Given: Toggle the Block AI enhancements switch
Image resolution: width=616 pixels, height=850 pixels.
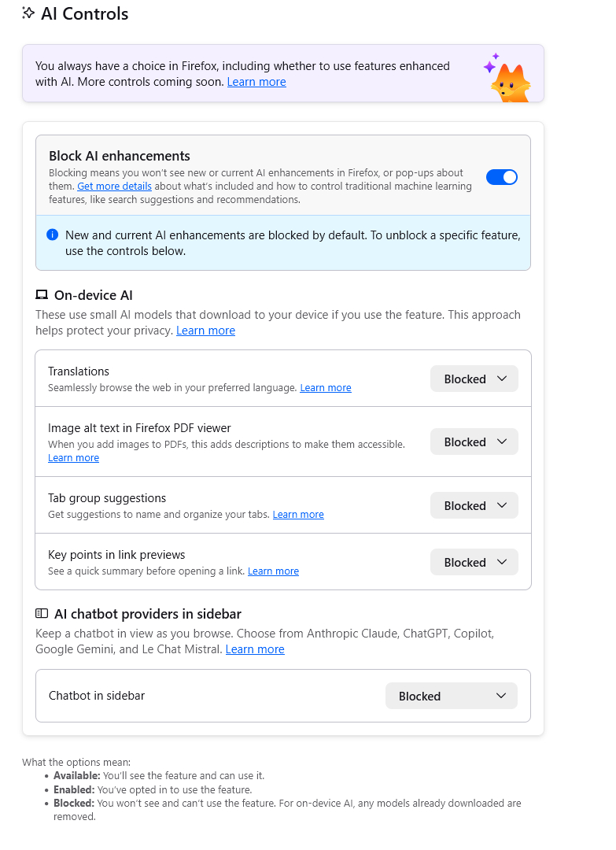Looking at the screenshot, I should (501, 177).
